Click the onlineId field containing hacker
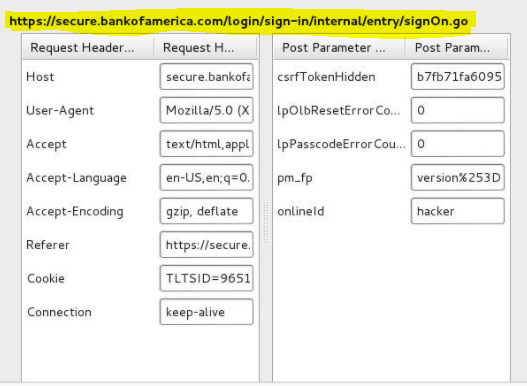The height and width of the screenshot is (386, 527). [457, 211]
